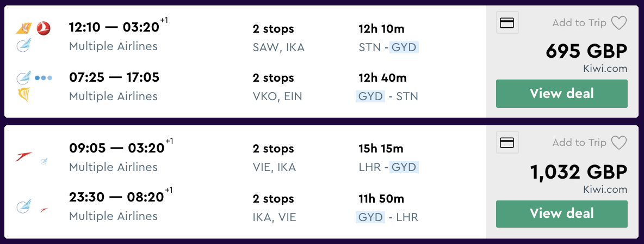Click the heart icon on the 1,032 GBP deal
Screen dimensions: 644x244
(619, 143)
